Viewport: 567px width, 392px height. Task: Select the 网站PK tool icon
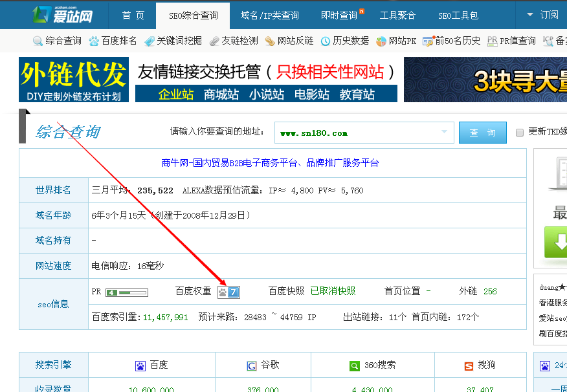pyautogui.click(x=381, y=40)
